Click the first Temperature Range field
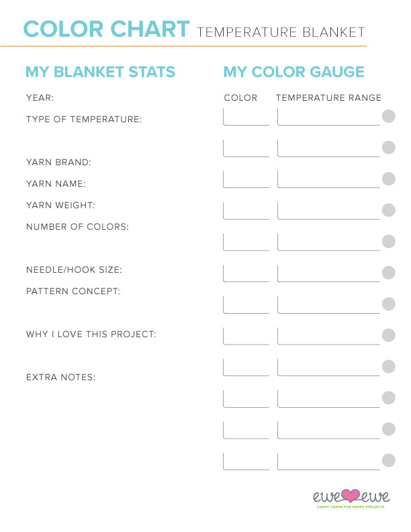 click(x=328, y=117)
